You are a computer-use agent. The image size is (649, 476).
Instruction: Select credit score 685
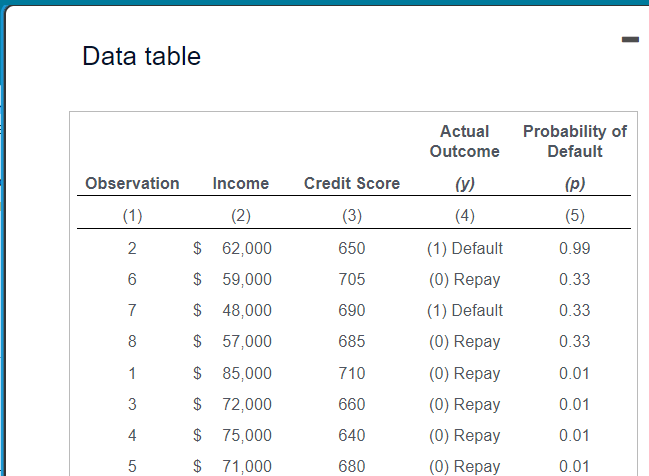(352, 341)
